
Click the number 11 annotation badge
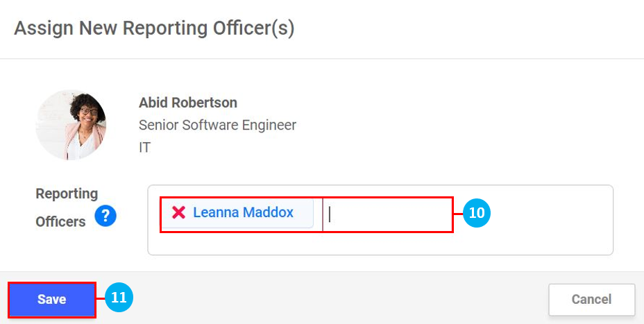pyautogui.click(x=119, y=298)
